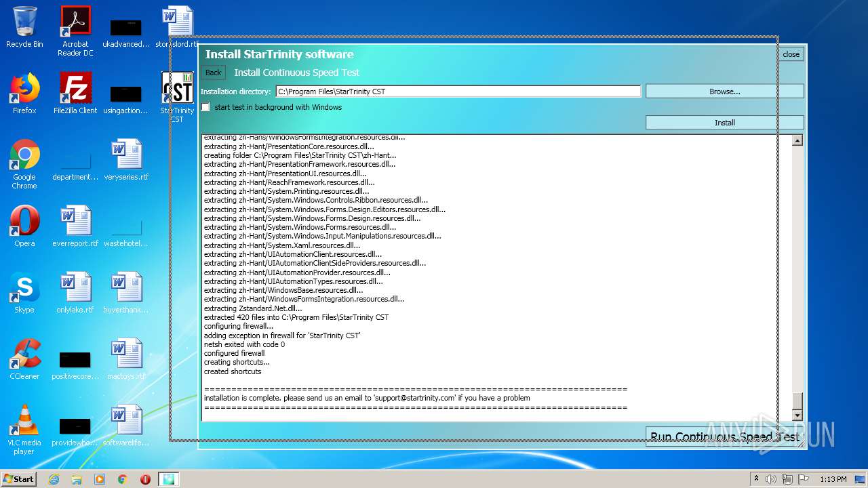Open Action Center flag tray icon
The width and height of the screenshot is (868, 488).
(x=803, y=479)
